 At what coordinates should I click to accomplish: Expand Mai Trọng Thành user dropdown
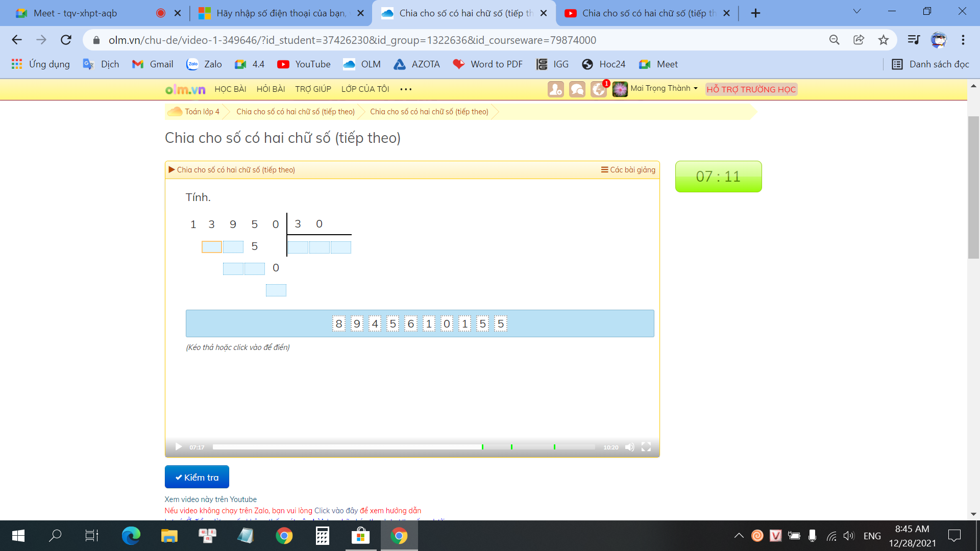[664, 88]
